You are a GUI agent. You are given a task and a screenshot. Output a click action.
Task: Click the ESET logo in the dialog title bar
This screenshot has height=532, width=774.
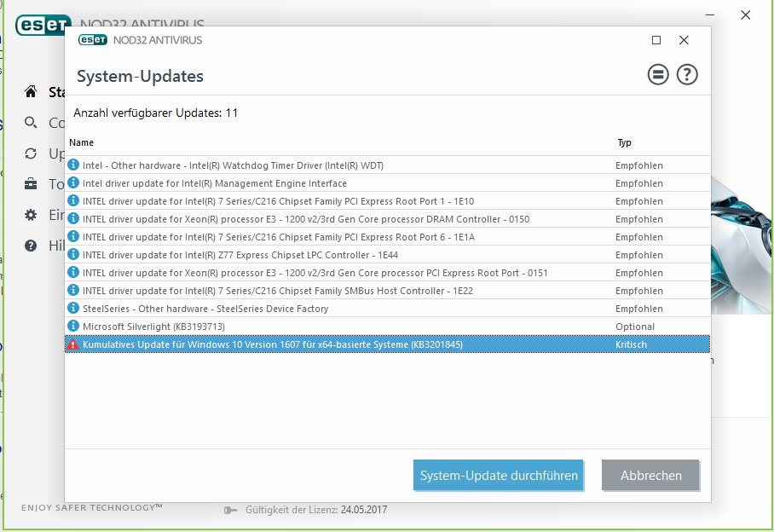[93, 40]
